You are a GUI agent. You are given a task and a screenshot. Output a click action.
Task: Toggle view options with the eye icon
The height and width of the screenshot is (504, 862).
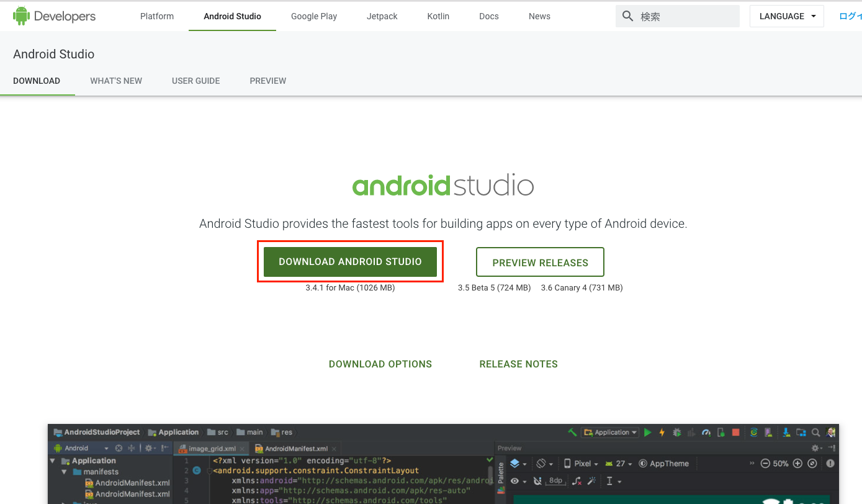coord(514,481)
